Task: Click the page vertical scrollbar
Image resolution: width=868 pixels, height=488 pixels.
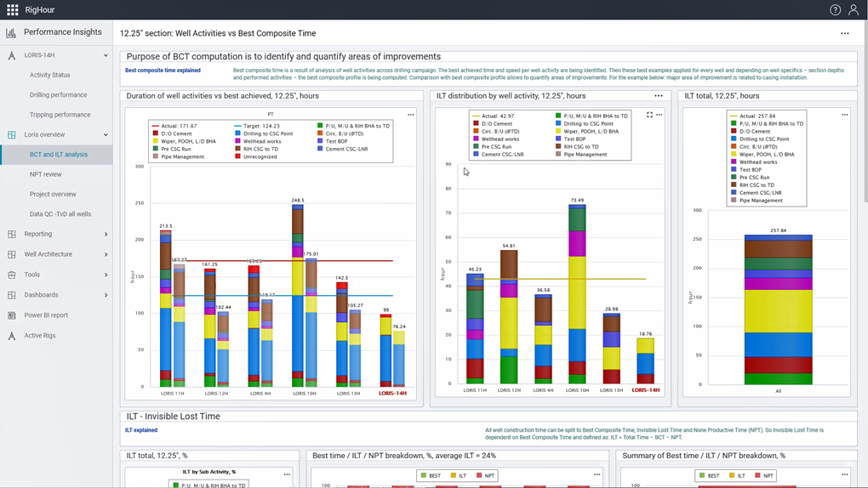Action: (x=864, y=111)
